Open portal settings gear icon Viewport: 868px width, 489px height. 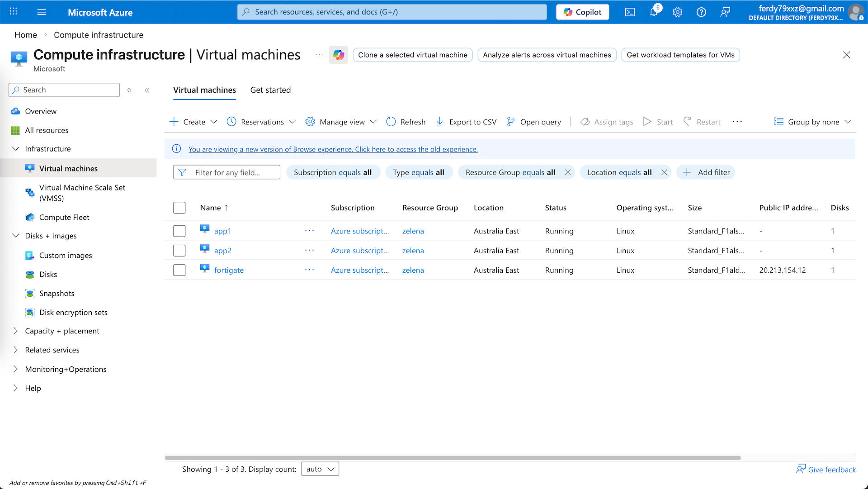click(677, 12)
